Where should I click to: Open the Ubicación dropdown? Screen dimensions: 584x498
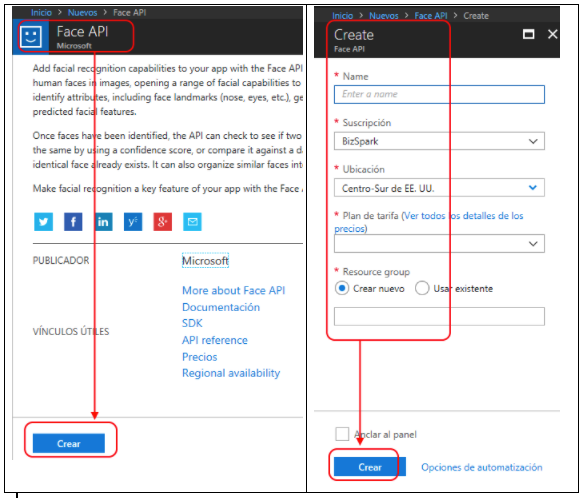pos(439,188)
